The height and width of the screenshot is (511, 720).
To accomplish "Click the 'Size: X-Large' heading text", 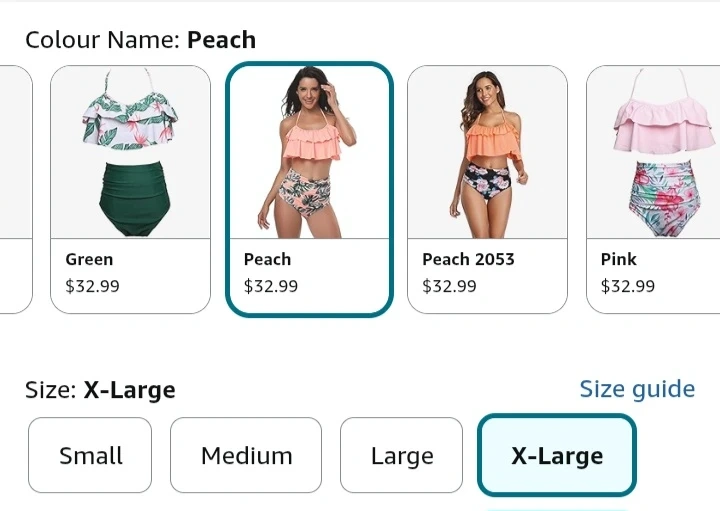I will [x=100, y=391].
